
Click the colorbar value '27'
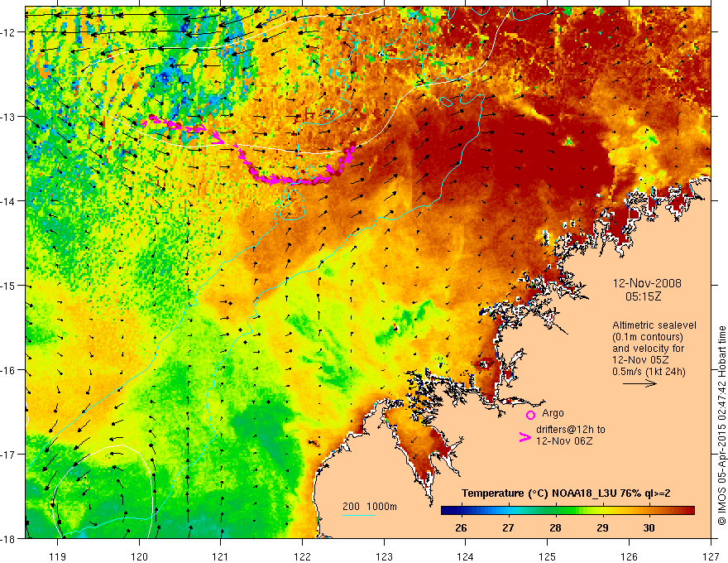508,527
